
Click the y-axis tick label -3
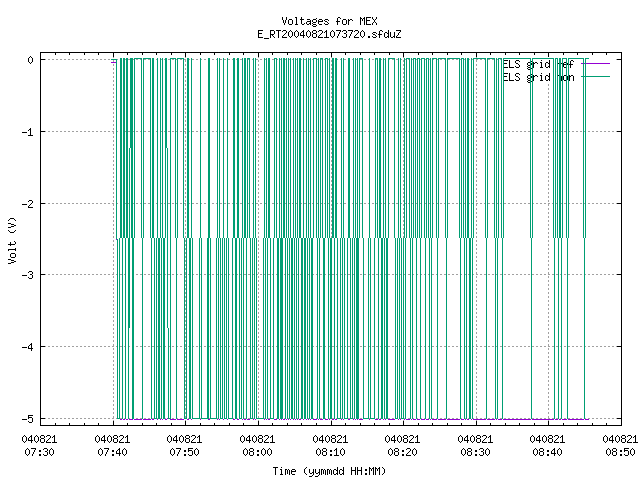[28, 275]
